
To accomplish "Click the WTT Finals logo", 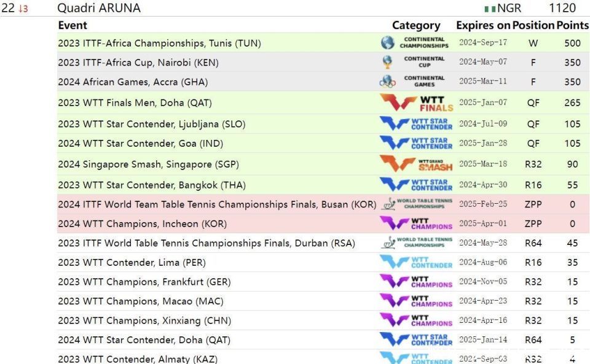I will [416, 103].
